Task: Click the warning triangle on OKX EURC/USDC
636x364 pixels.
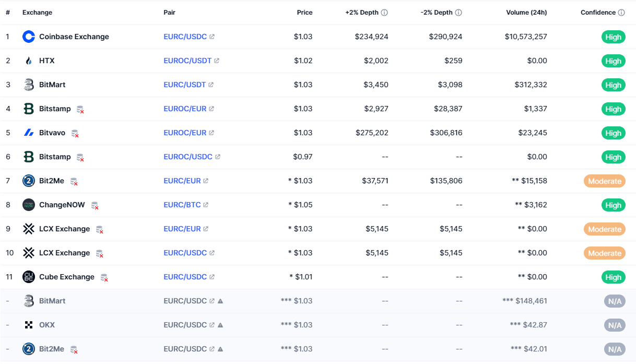Action: click(x=220, y=325)
